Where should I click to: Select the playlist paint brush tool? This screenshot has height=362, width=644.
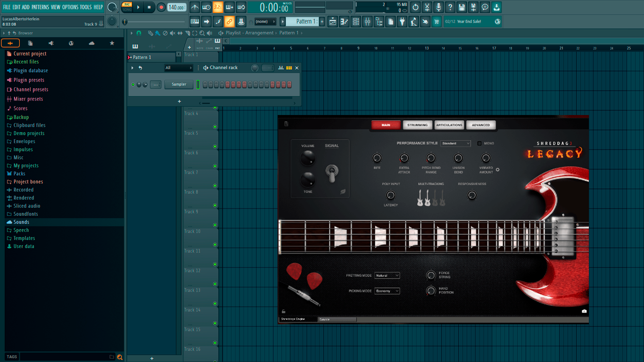click(157, 33)
